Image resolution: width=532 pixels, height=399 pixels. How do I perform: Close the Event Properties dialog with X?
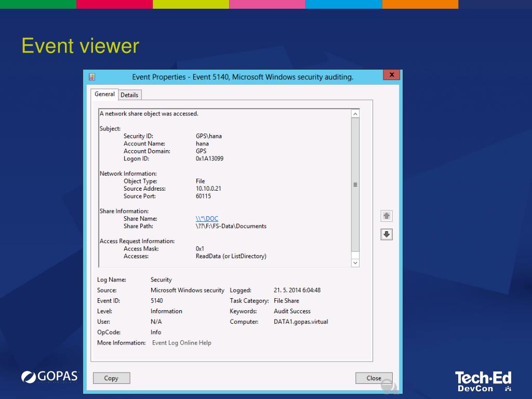392,75
